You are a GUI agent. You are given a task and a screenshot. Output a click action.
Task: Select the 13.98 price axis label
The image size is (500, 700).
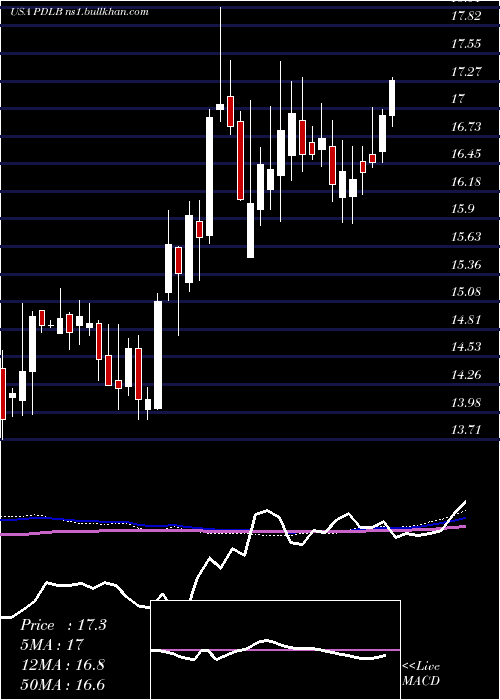[467, 402]
